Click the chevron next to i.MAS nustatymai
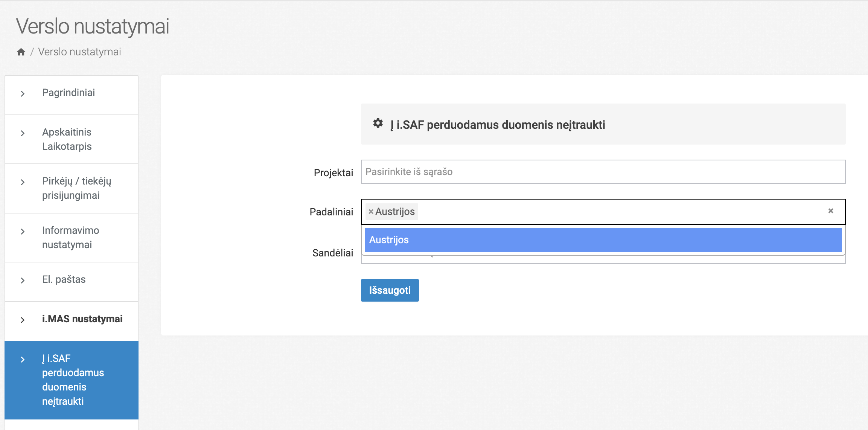Screen dimensions: 868x430 pos(23,320)
